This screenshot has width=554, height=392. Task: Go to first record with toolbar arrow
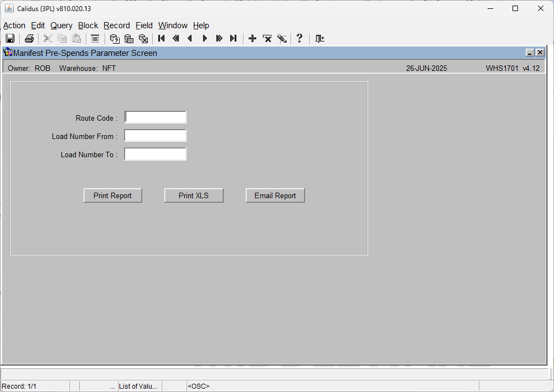click(x=162, y=38)
